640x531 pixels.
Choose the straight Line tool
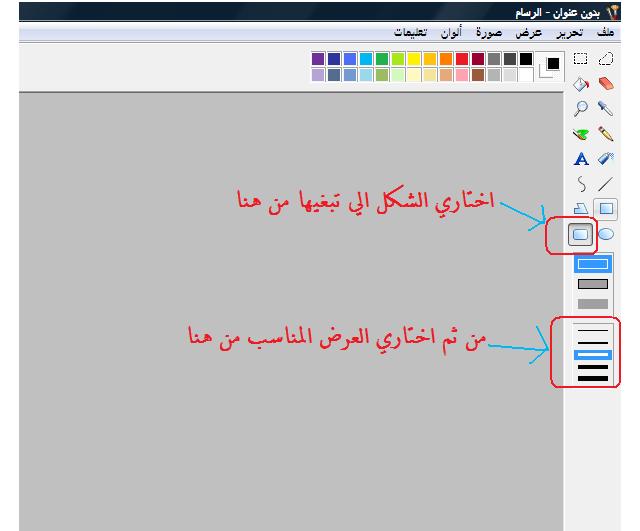click(x=606, y=184)
